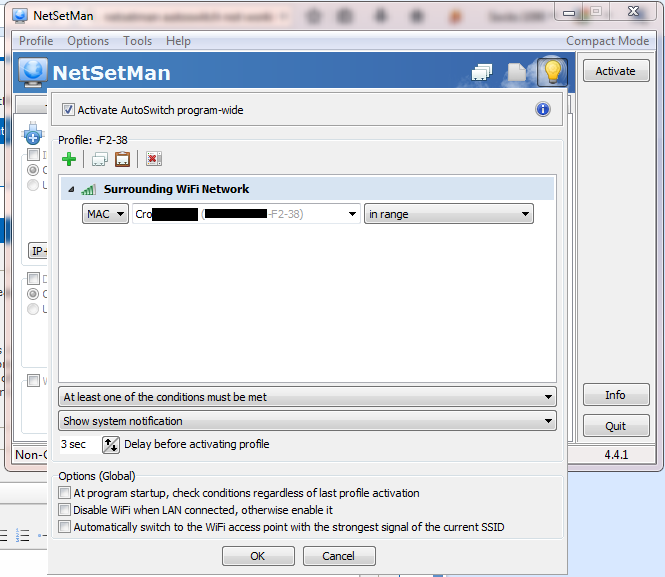Open the MAC type dropdown
Viewport: 665px width, 577px height.
[x=105, y=214]
